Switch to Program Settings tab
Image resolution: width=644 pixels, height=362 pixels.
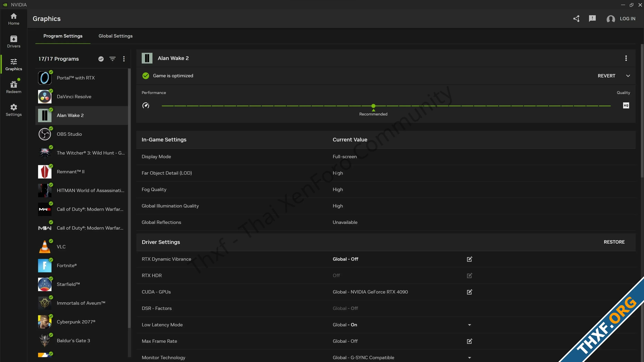coord(63,36)
